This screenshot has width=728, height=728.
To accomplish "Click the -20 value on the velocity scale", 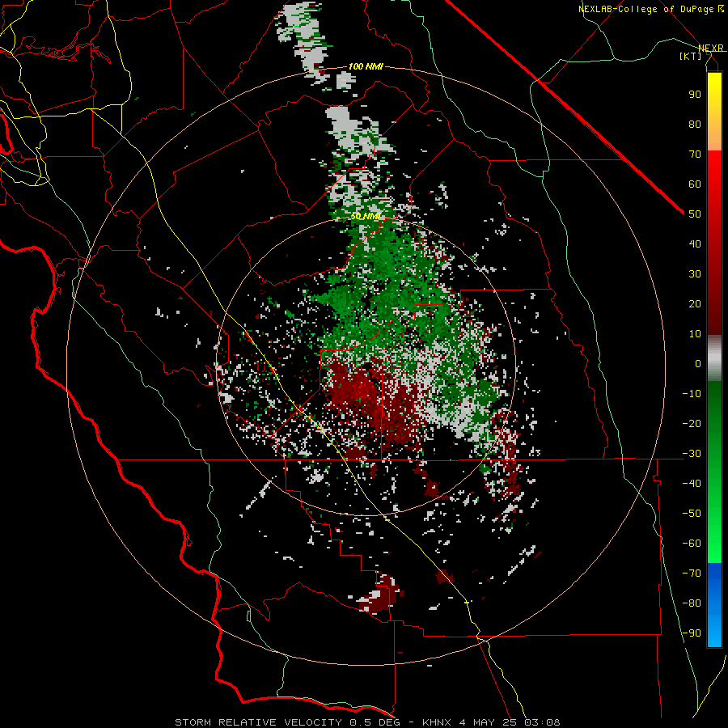I will pos(692,423).
